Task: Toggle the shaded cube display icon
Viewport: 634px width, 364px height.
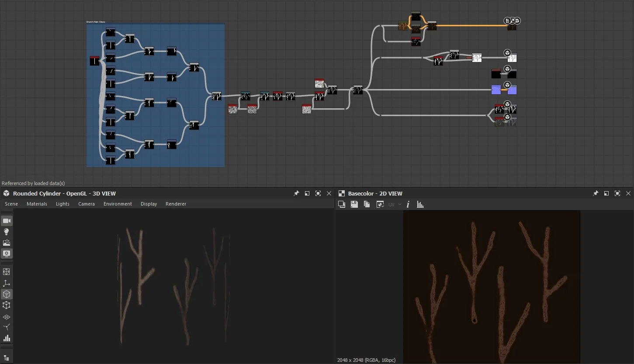Action: (7, 294)
